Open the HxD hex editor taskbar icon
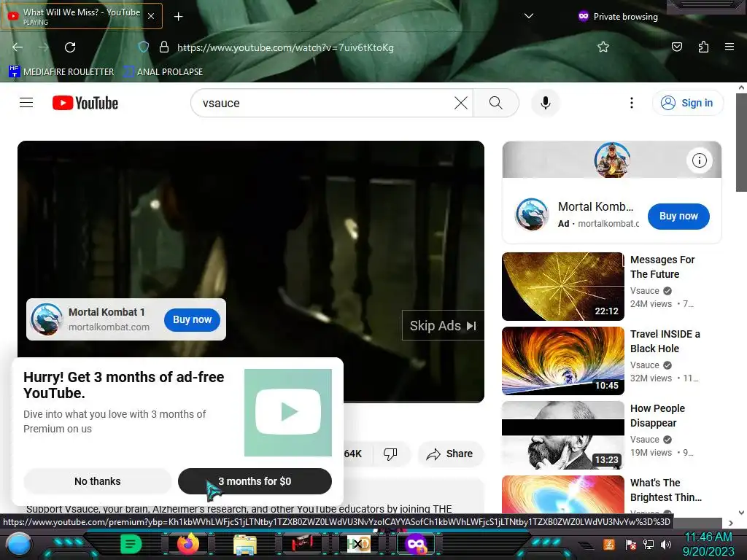Viewport: 747px width, 560px height. pyautogui.click(x=358, y=544)
